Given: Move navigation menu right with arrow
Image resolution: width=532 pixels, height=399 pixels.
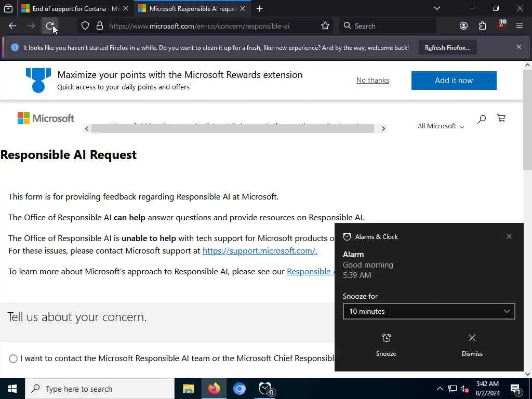Looking at the screenshot, I should tap(383, 129).
